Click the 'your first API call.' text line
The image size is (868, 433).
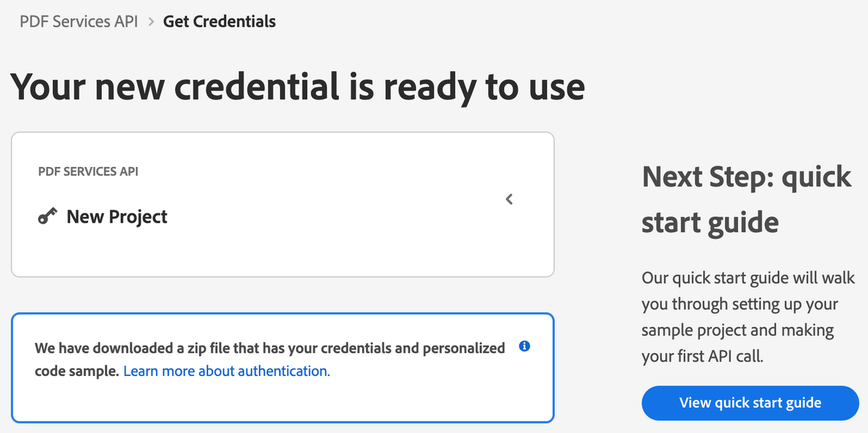703,356
